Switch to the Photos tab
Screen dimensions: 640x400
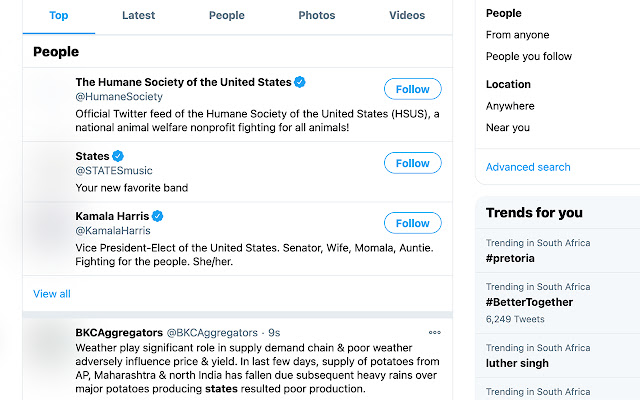pos(317,16)
